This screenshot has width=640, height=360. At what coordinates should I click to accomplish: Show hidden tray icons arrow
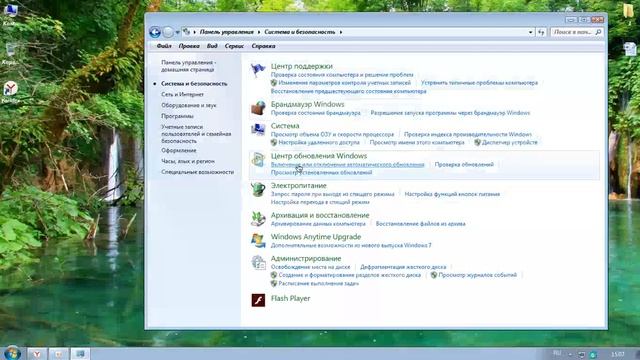coord(570,354)
